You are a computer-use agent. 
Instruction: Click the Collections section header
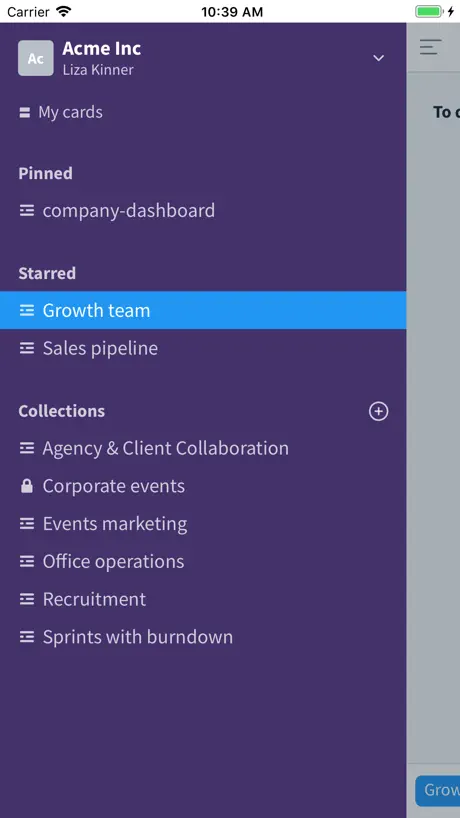pyautogui.click(x=62, y=411)
